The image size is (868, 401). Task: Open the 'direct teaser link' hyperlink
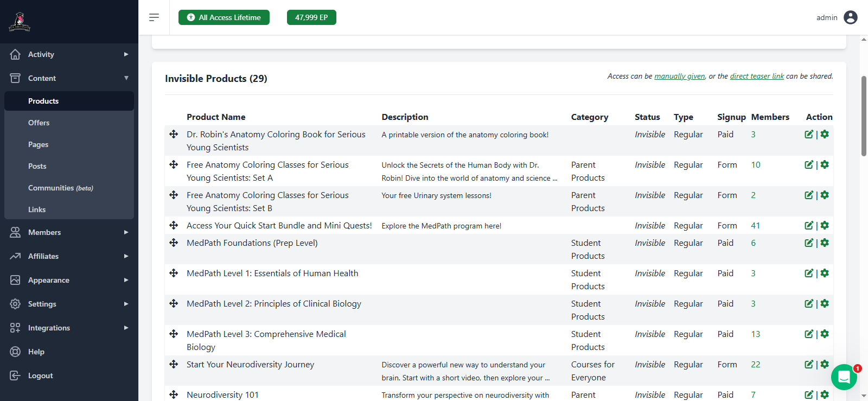coord(757,77)
